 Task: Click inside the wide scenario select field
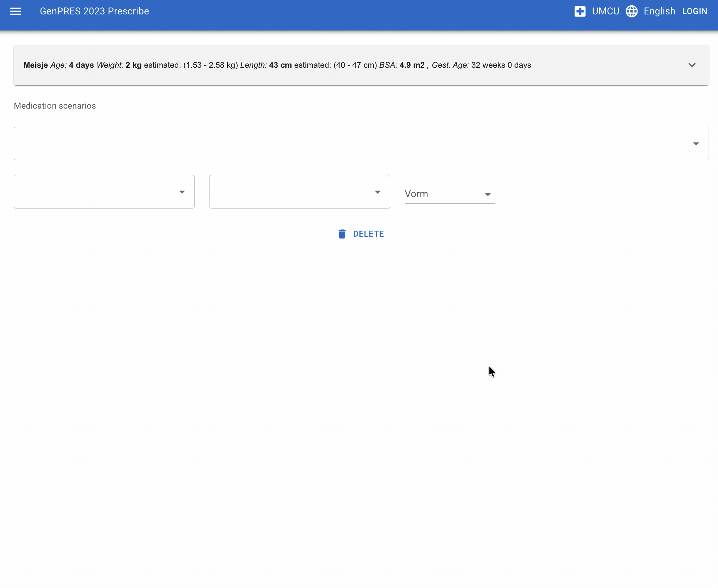339,143
